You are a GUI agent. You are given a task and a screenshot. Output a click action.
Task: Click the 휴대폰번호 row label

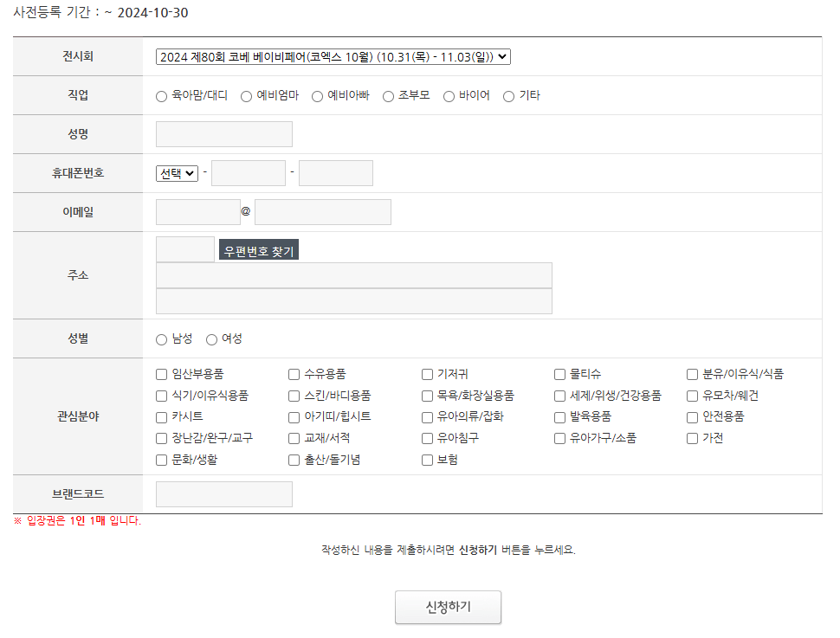[x=78, y=173]
